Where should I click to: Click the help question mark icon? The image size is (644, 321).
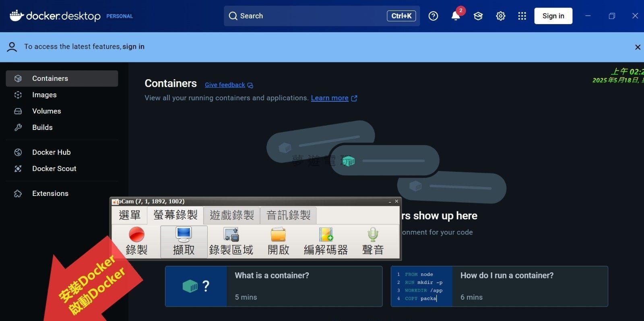tap(433, 16)
